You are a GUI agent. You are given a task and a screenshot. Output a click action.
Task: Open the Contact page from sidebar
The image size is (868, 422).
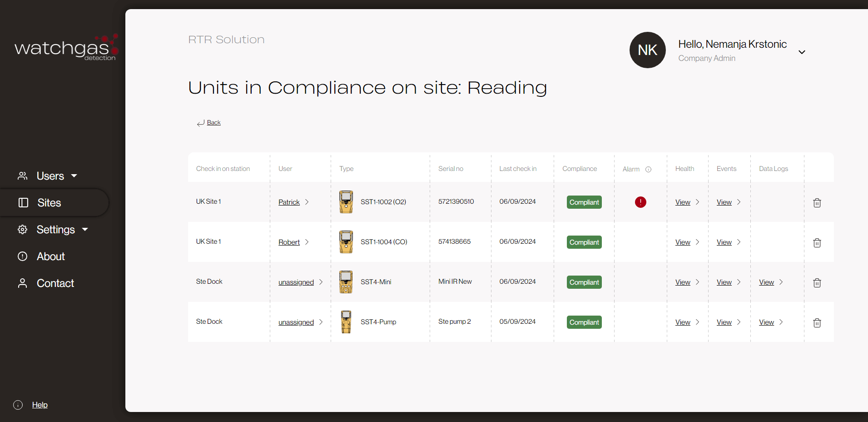coord(55,283)
